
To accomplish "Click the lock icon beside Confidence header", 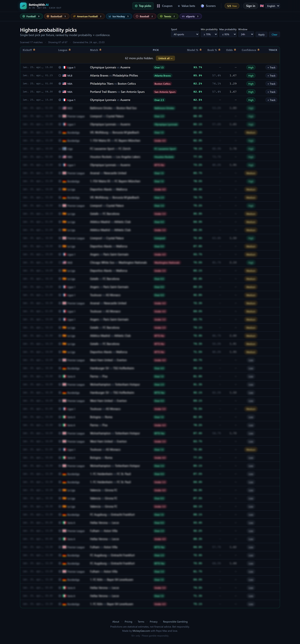I will (258, 50).
